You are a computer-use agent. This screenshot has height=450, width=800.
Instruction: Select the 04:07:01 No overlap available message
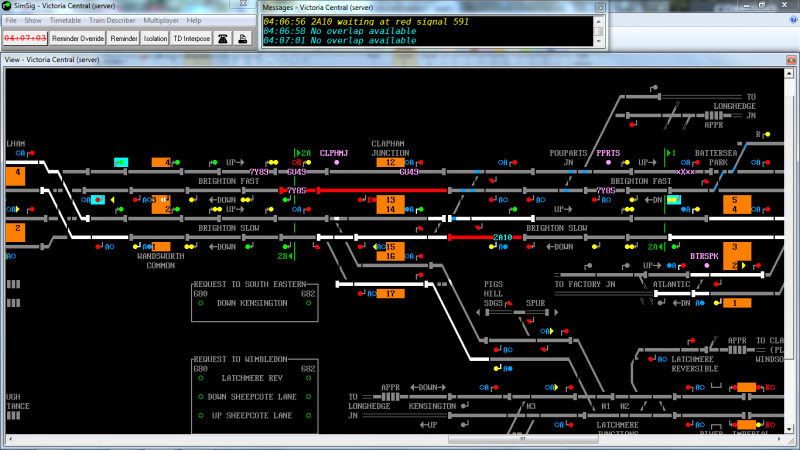click(x=340, y=41)
